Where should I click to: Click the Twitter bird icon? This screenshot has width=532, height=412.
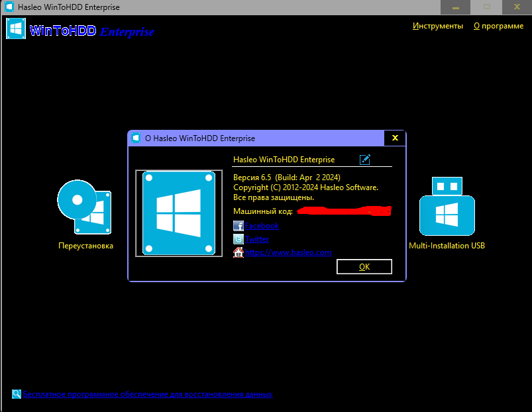[x=239, y=239]
